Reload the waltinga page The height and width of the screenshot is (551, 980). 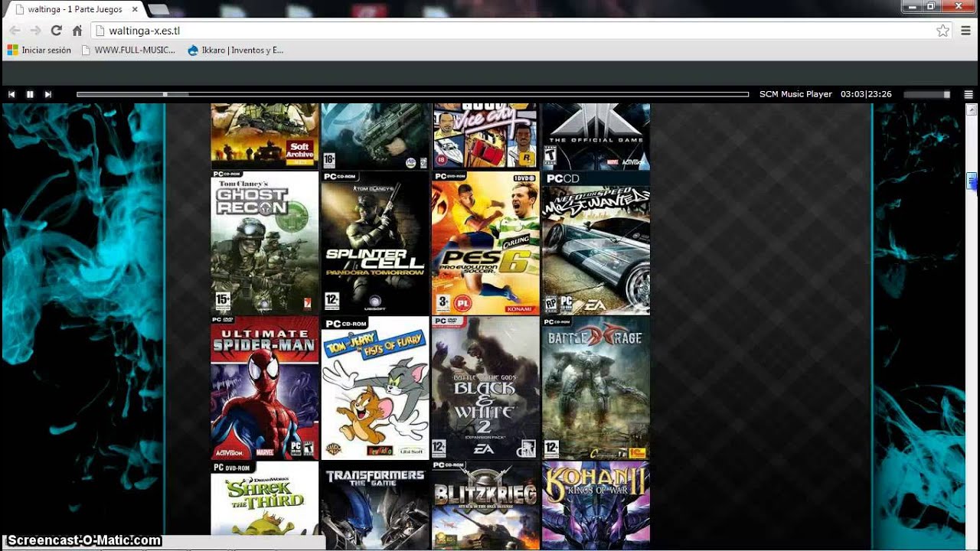click(x=56, y=31)
